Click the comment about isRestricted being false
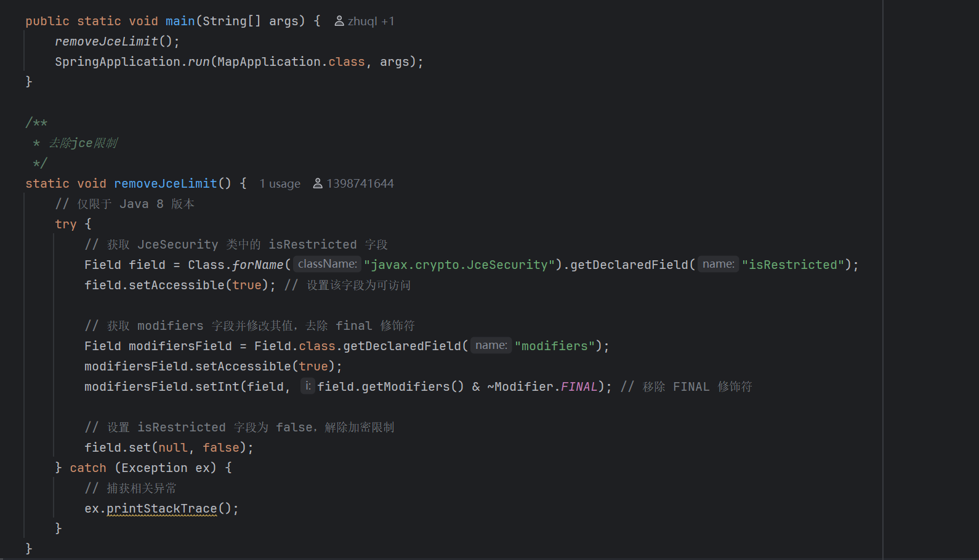 click(x=240, y=428)
